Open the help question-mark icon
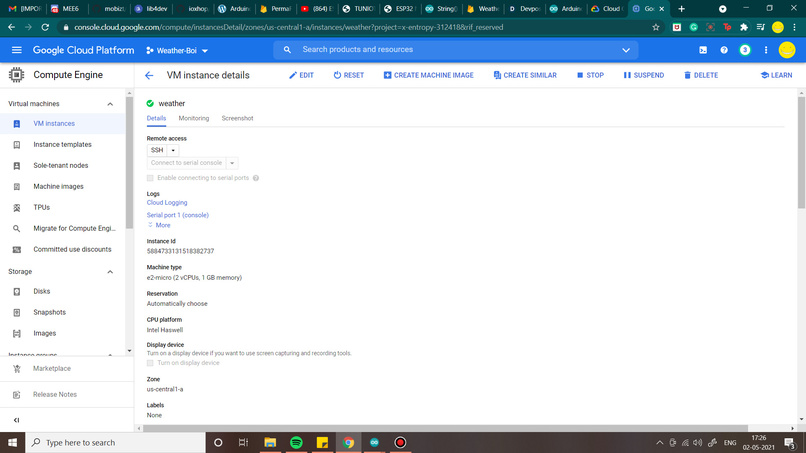Image resolution: width=806 pixels, height=453 pixels. point(724,50)
